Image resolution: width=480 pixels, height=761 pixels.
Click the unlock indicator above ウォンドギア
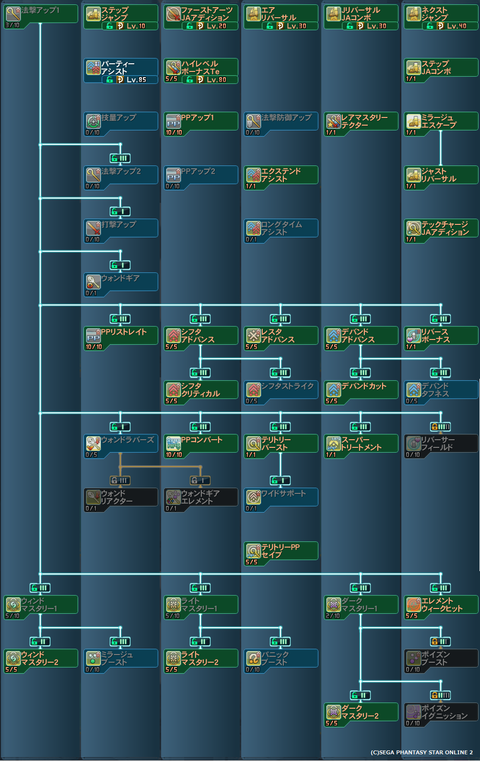120,265
